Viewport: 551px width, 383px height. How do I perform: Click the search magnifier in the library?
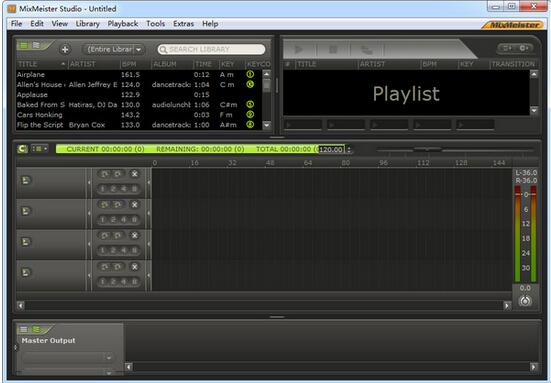pos(163,50)
